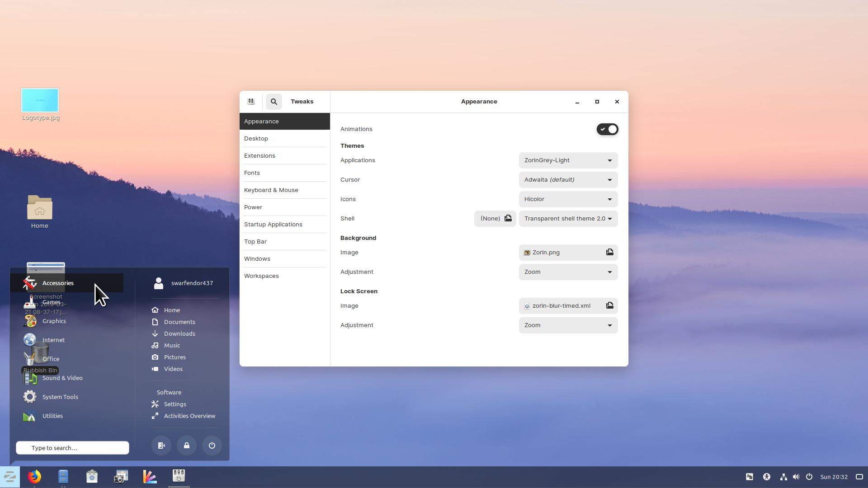Image resolution: width=868 pixels, height=488 pixels.
Task: Open the color picker app in the taskbar
Action: (150, 476)
